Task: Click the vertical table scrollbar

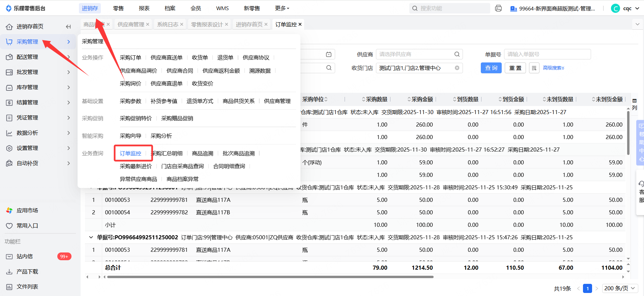Action: click(628, 133)
